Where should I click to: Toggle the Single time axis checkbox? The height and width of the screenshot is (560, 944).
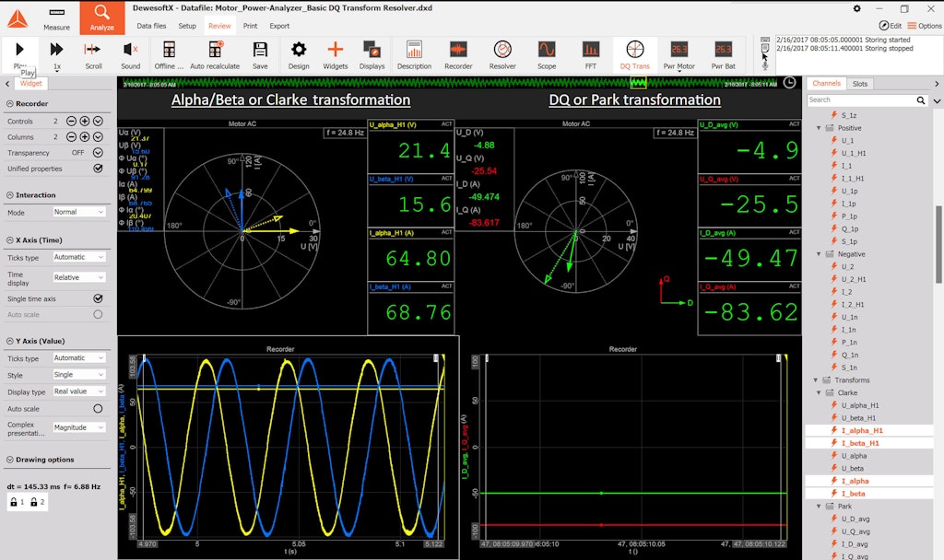click(x=98, y=298)
